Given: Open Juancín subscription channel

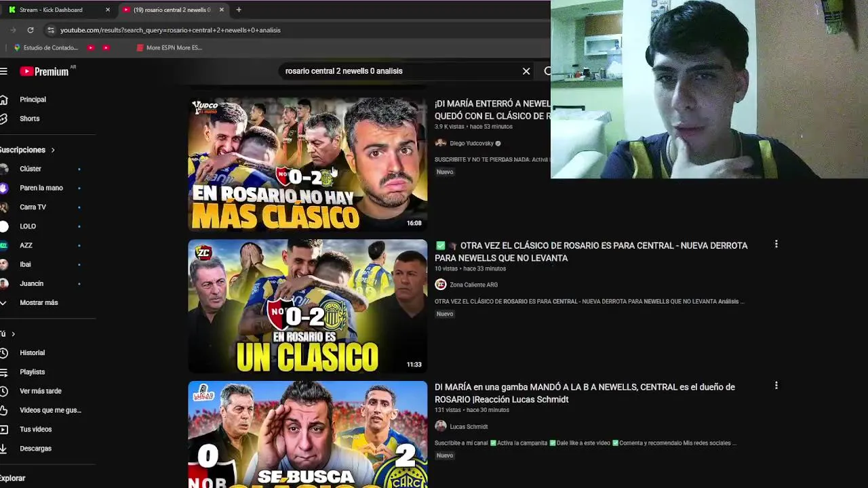Looking at the screenshot, I should tap(31, 283).
